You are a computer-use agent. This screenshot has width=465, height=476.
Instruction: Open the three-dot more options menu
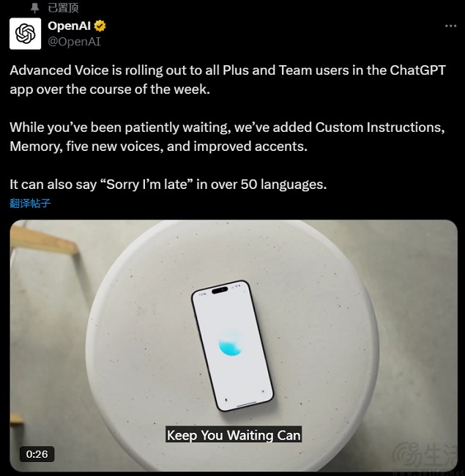point(451,26)
